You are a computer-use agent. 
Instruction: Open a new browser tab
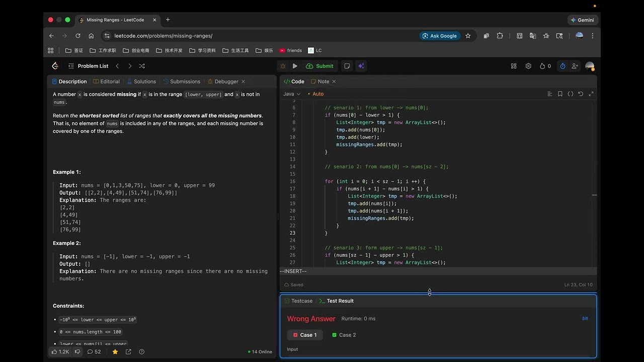[168, 20]
